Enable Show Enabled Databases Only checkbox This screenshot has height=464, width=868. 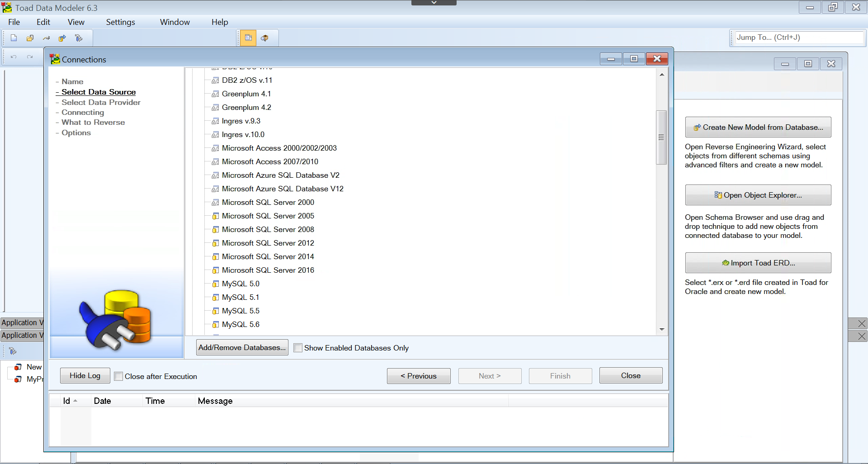pos(298,348)
